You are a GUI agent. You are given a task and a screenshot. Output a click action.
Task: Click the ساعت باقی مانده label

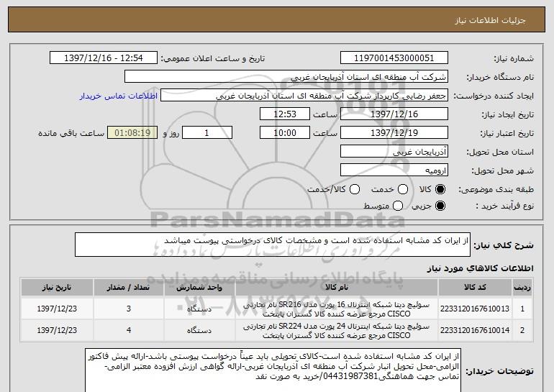(x=71, y=134)
